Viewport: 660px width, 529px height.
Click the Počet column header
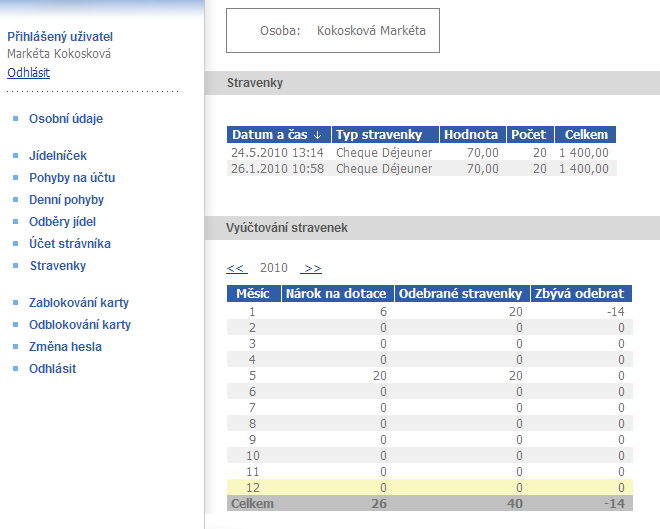[x=528, y=135]
